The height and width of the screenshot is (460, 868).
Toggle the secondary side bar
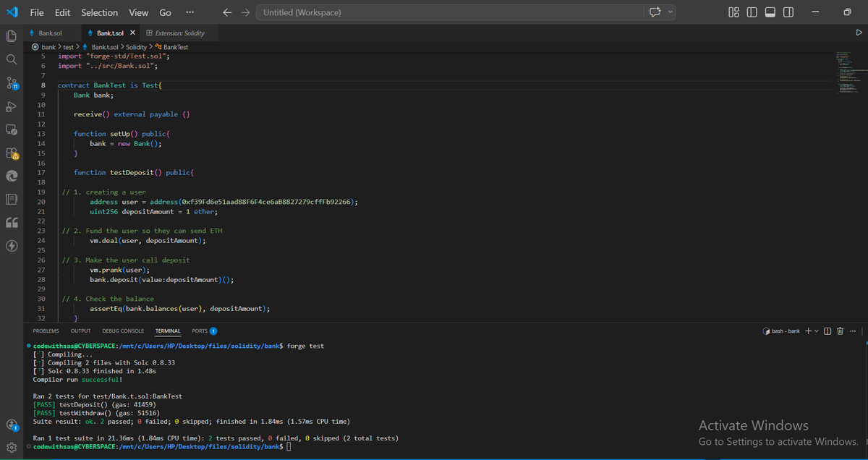788,12
